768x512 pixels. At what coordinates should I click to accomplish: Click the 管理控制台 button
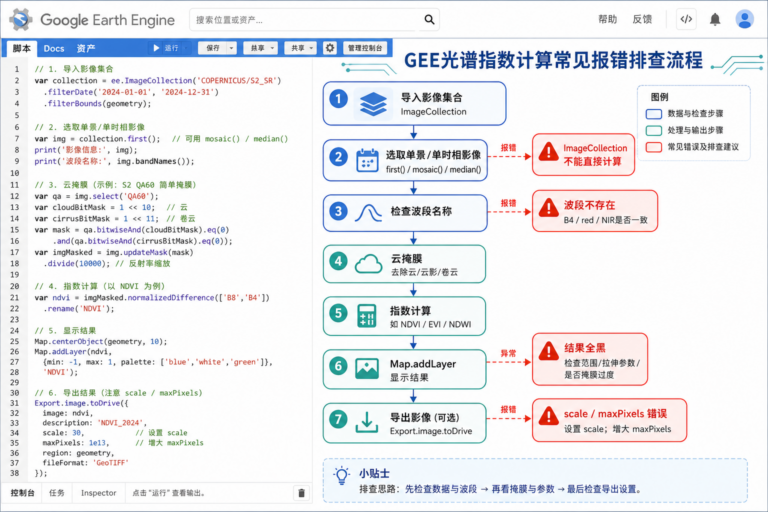pos(365,48)
